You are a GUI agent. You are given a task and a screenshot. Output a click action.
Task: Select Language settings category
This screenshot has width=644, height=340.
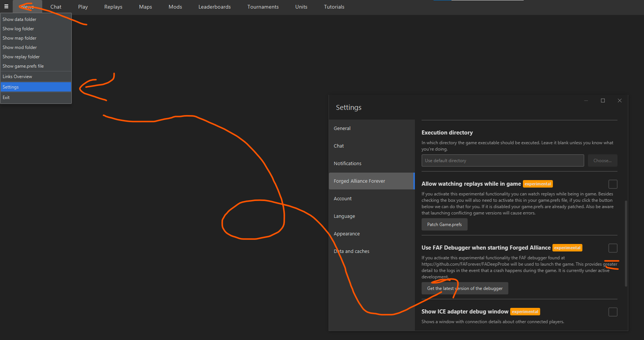pos(372,216)
